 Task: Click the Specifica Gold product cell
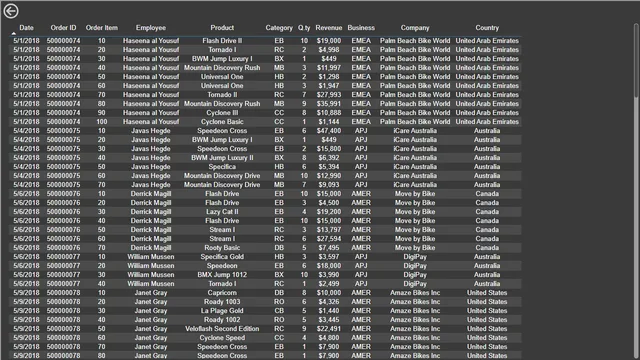click(222, 257)
